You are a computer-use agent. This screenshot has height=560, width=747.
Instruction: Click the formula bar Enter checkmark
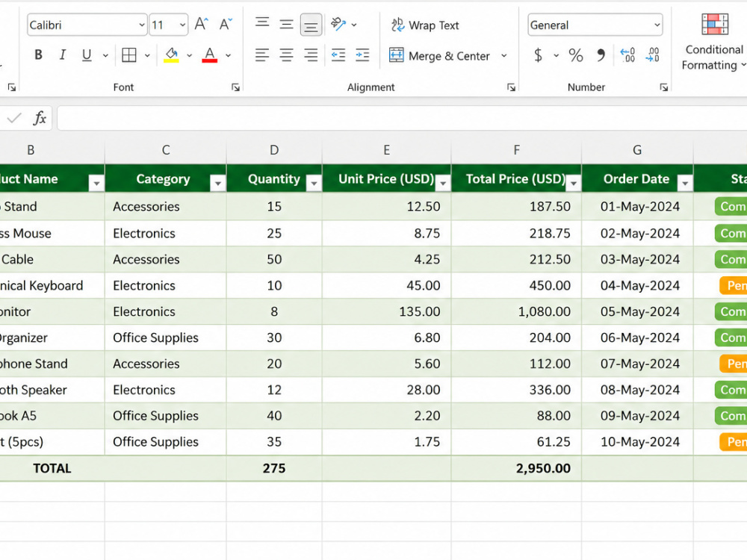click(x=14, y=118)
